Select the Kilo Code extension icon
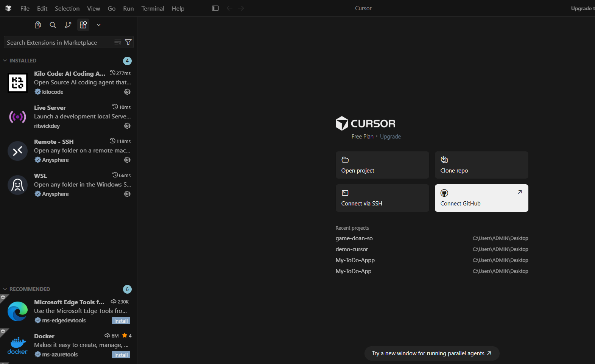 pyautogui.click(x=17, y=82)
